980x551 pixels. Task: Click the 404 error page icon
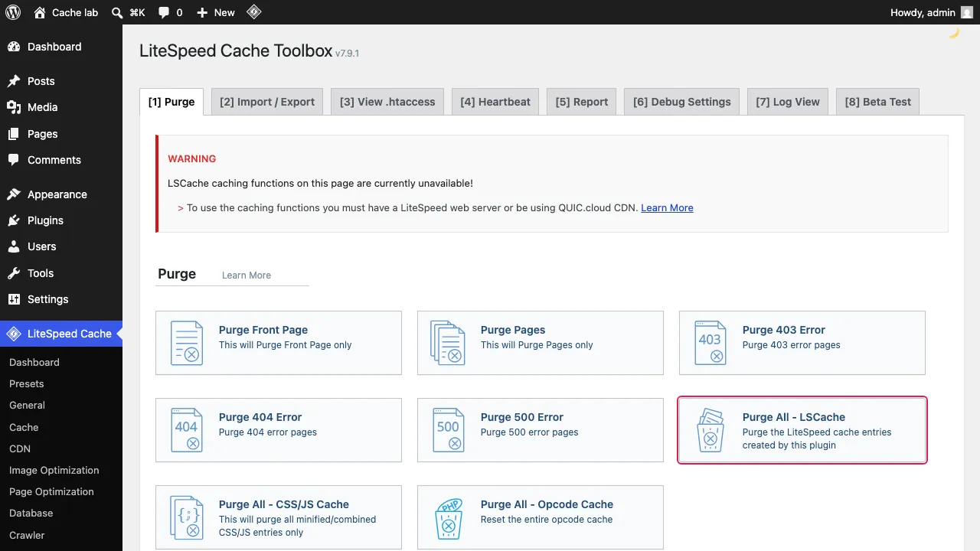[x=187, y=430]
